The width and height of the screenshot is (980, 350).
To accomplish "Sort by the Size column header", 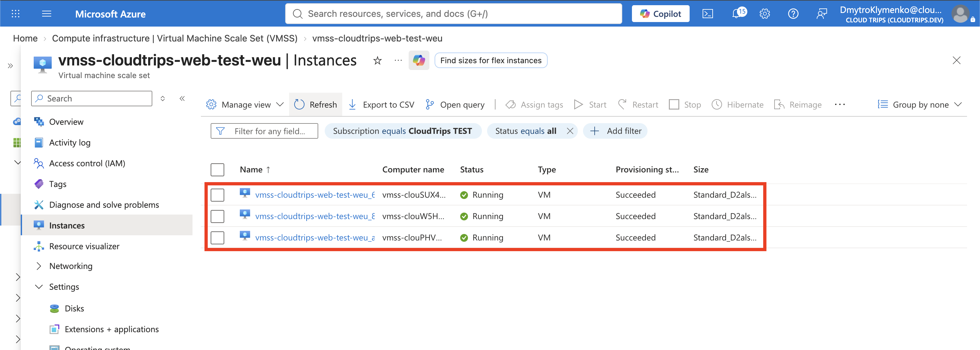I will pos(701,170).
